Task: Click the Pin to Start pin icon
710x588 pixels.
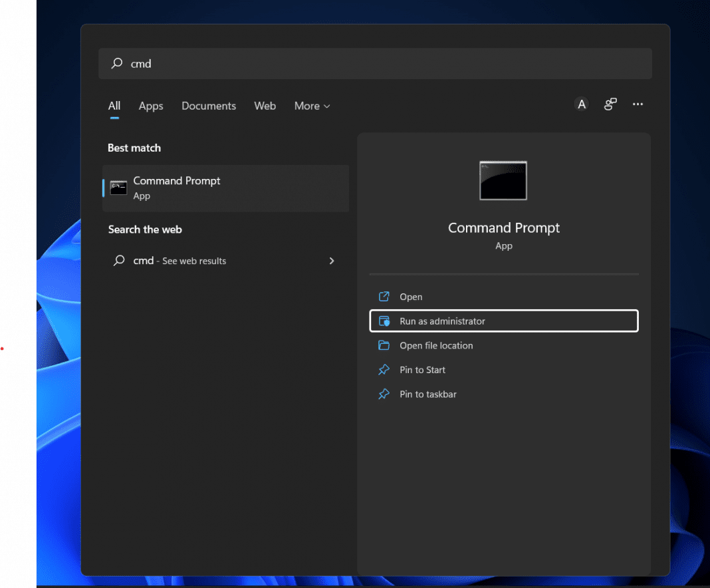Action: click(x=384, y=370)
